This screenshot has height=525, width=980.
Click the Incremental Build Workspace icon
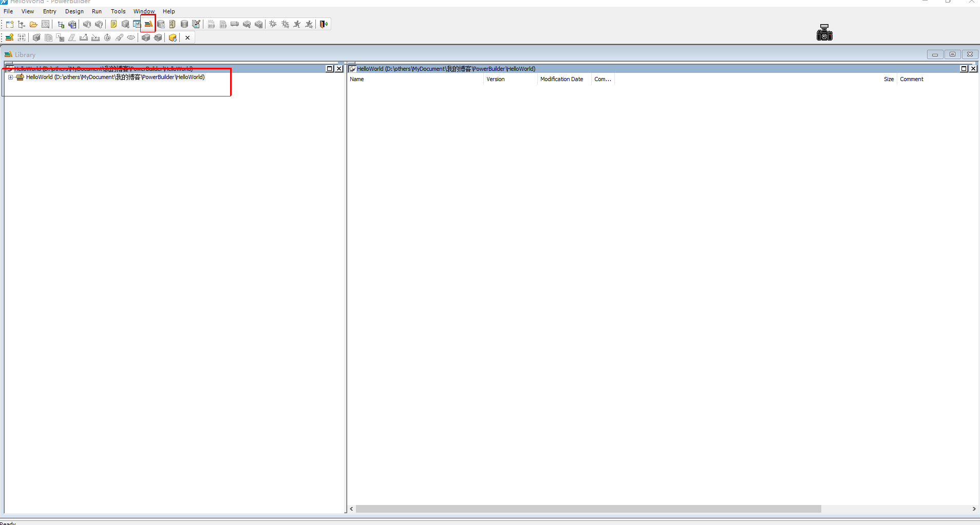[211, 24]
